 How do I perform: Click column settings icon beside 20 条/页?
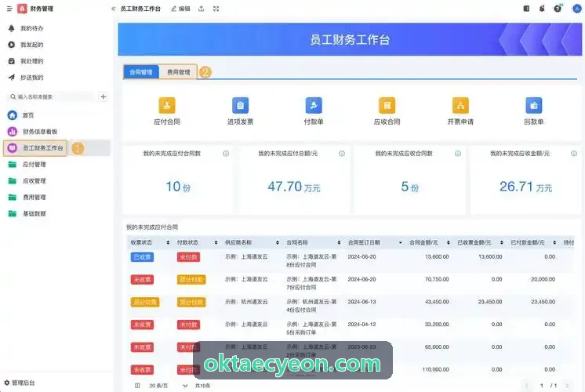137,386
